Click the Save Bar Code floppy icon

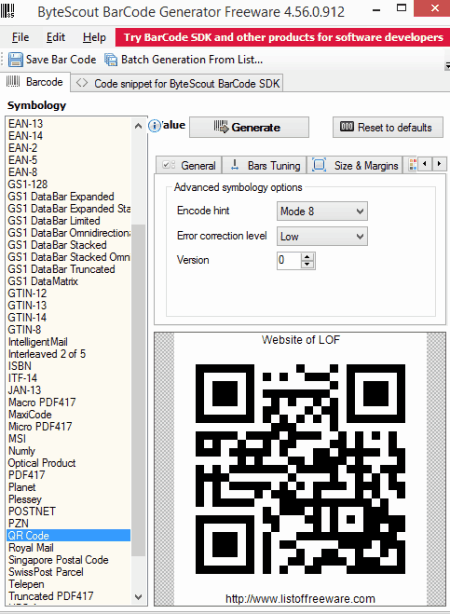click(x=15, y=60)
